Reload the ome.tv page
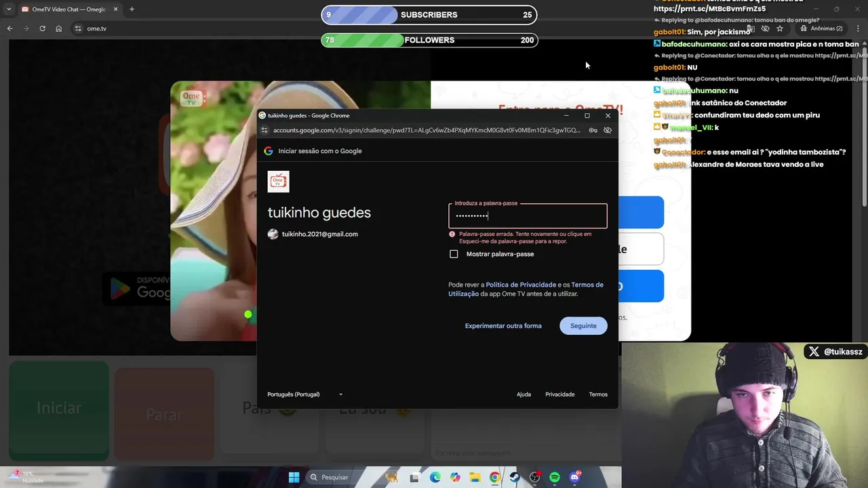Image resolution: width=868 pixels, height=488 pixels. pos(42,28)
